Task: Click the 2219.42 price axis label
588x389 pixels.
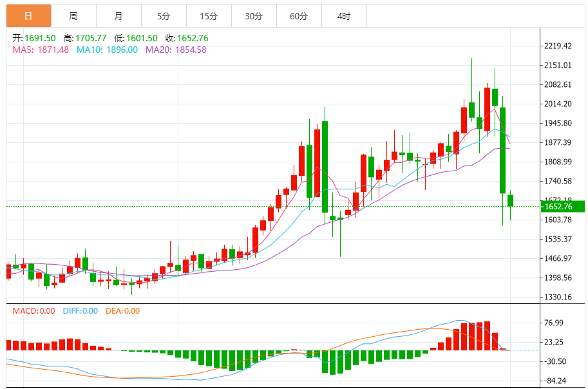Action: click(x=558, y=46)
